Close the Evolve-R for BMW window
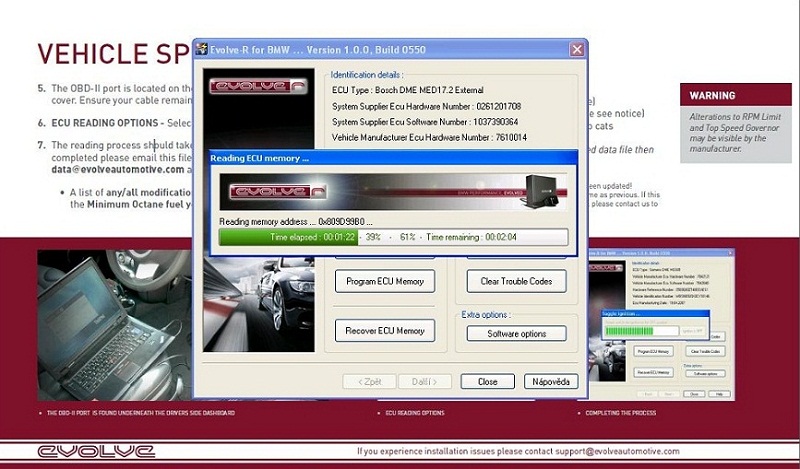Image resolution: width=800 pixels, height=469 pixels. tap(577, 49)
